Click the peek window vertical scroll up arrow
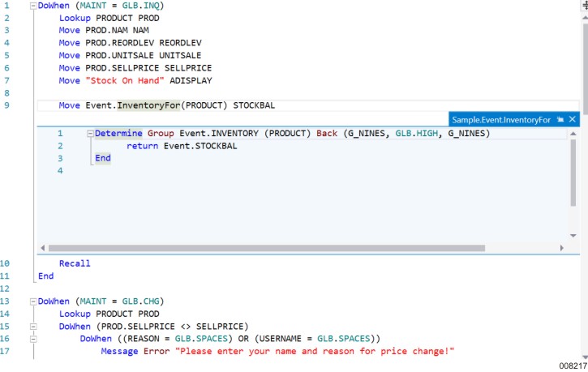 point(573,134)
